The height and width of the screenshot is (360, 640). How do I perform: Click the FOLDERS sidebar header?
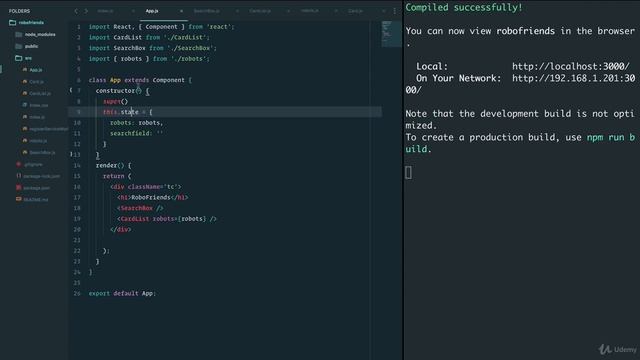(19, 11)
